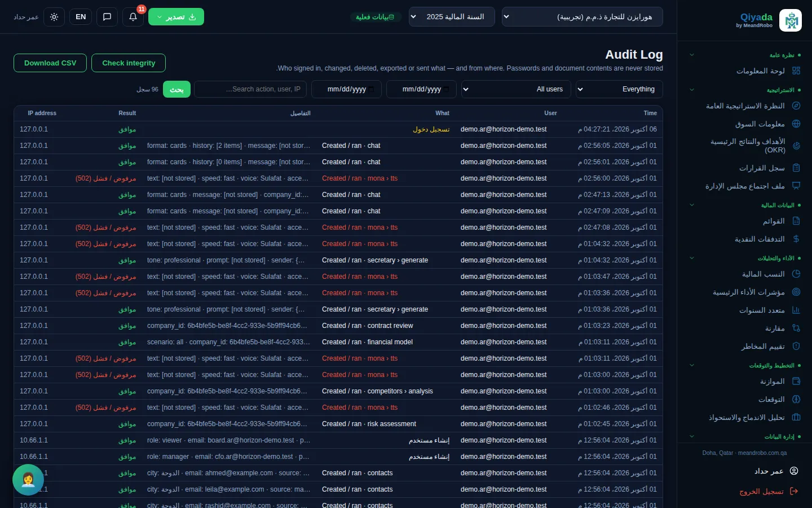Click the تقييم المخاطر shield icon
The width and height of the screenshot is (812, 508).
tap(796, 346)
